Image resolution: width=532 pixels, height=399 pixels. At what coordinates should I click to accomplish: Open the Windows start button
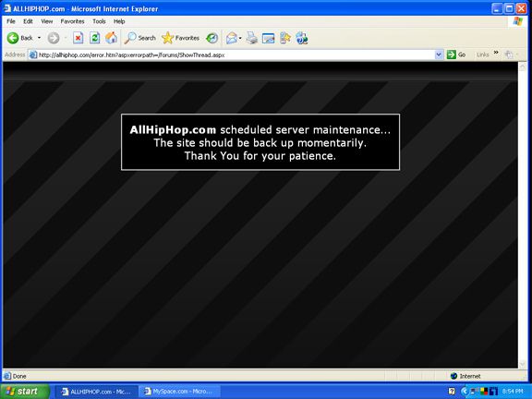pyautogui.click(x=24, y=392)
